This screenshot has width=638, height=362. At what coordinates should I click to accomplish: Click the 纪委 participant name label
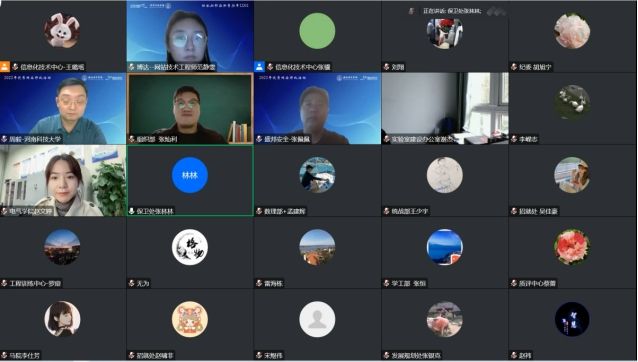535,67
